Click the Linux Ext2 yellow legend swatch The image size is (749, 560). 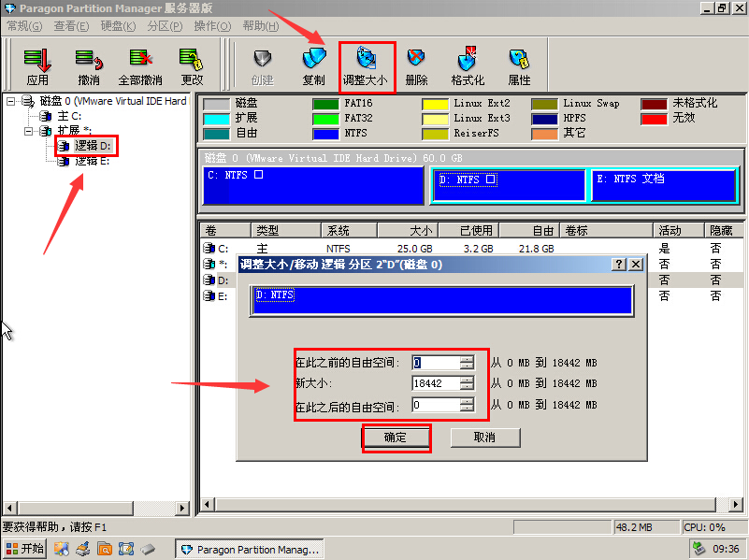(x=435, y=104)
